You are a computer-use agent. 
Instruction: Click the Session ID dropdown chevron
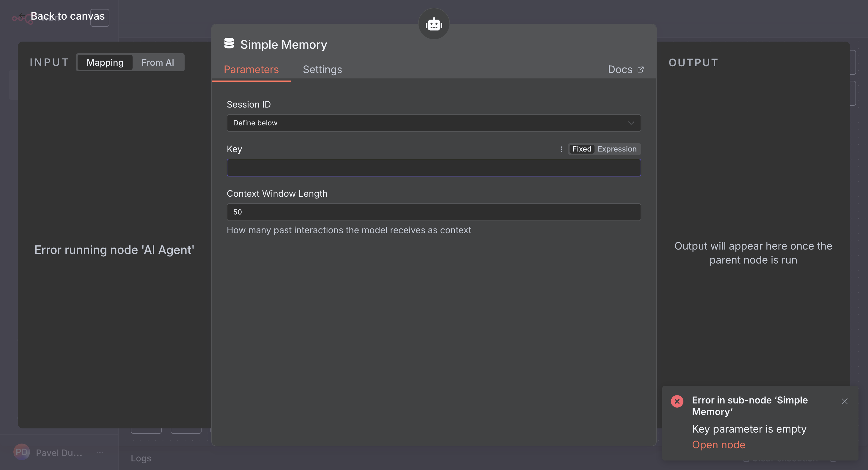click(x=631, y=123)
